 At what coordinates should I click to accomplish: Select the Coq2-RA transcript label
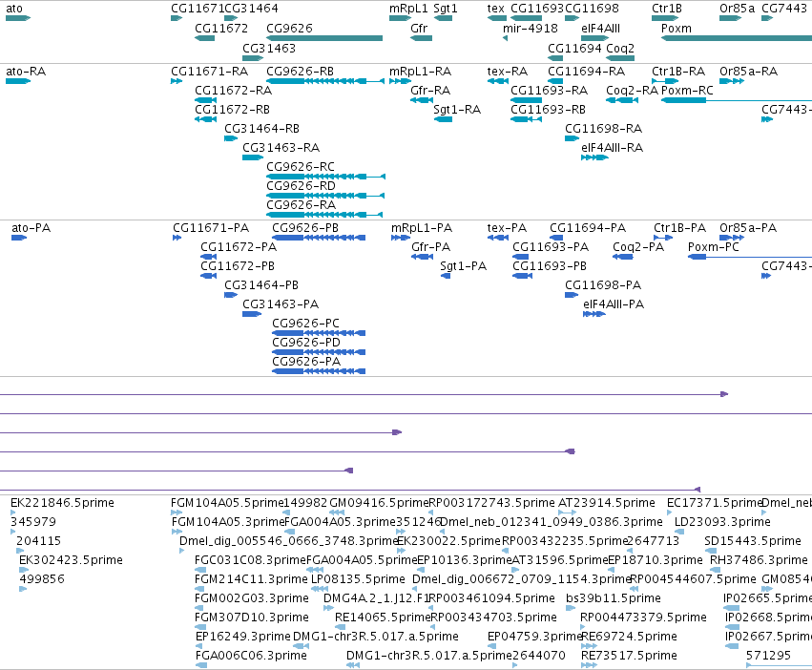pos(632,90)
